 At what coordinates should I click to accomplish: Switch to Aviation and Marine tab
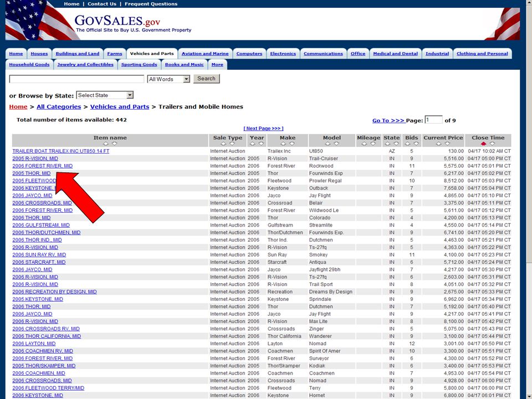(x=205, y=54)
